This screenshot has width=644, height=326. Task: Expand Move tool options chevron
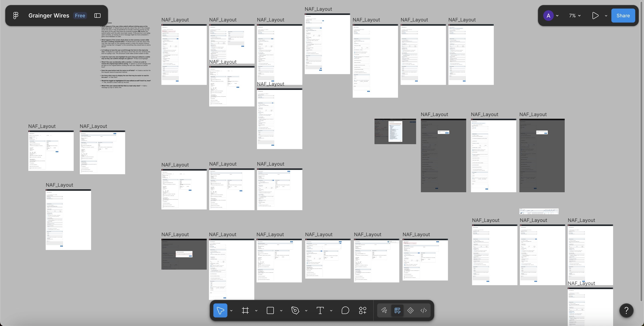tap(231, 310)
